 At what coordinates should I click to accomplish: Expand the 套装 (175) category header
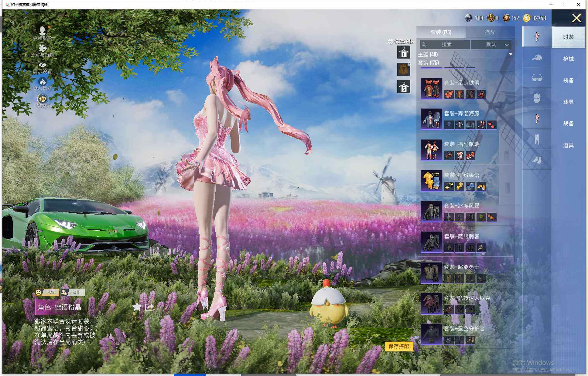click(428, 63)
